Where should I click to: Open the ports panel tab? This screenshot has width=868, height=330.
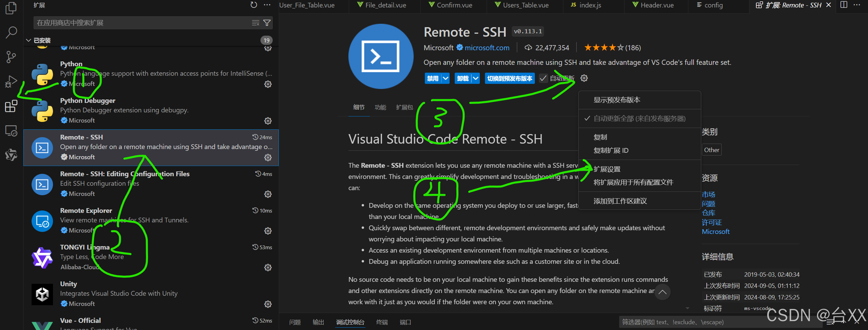(405, 322)
